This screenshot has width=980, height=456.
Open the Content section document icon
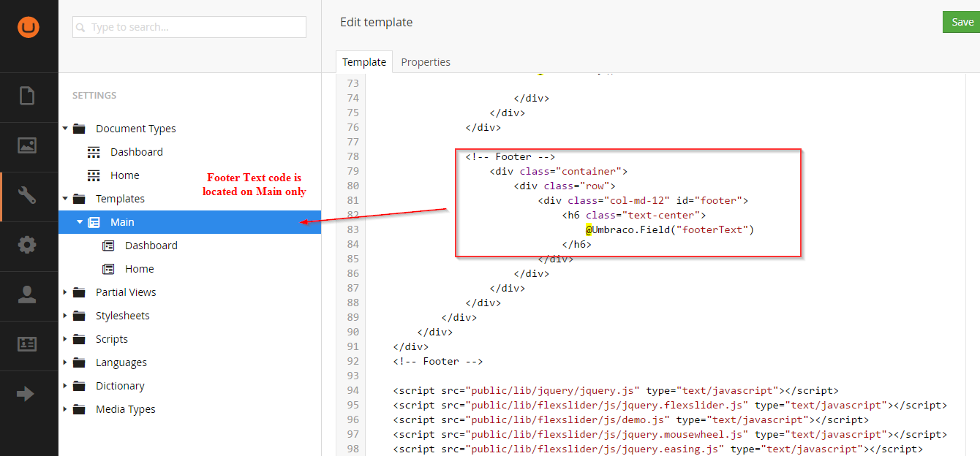[x=27, y=96]
